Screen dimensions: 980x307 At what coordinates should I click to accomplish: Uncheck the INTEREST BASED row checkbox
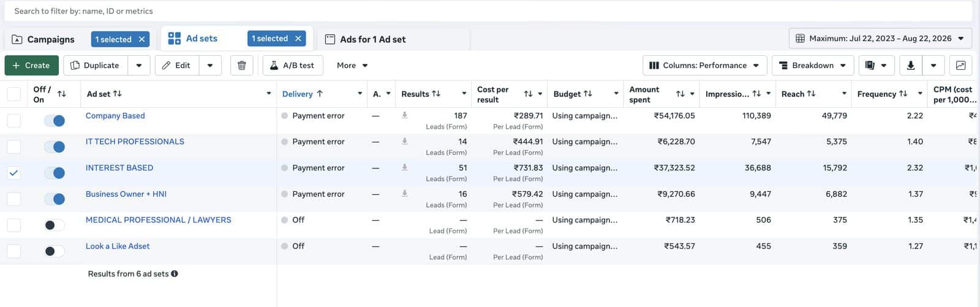tap(13, 173)
